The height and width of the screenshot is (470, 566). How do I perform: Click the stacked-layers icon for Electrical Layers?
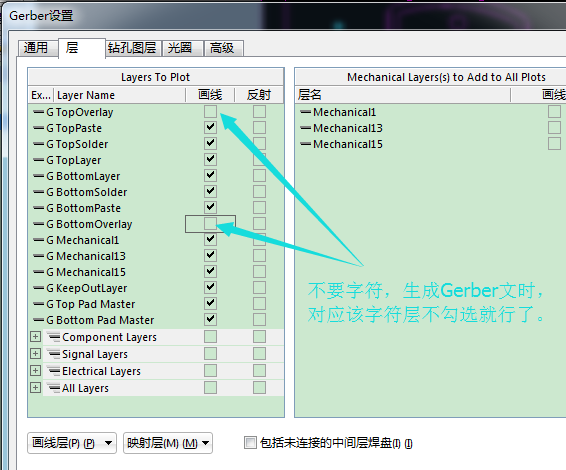tap(54, 371)
